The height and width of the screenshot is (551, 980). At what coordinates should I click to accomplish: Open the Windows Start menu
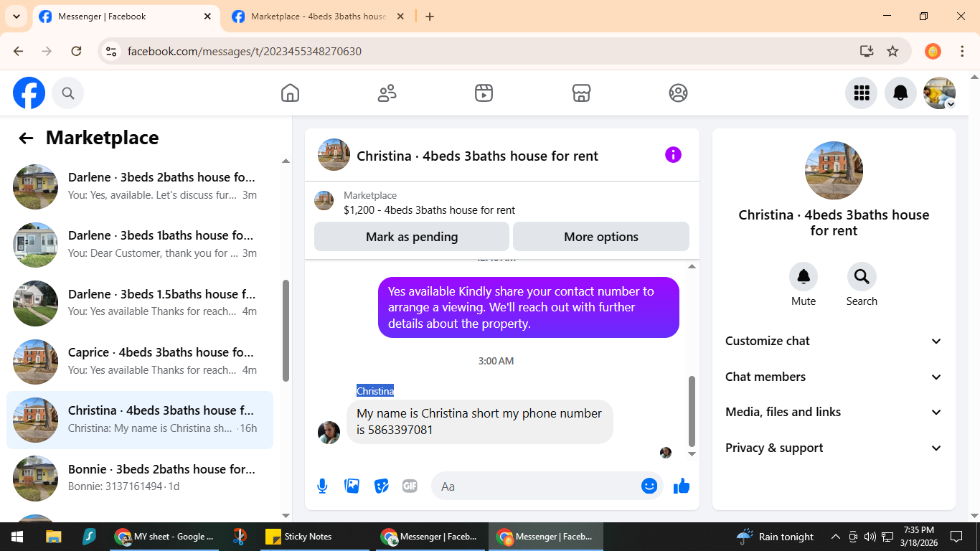pyautogui.click(x=17, y=537)
